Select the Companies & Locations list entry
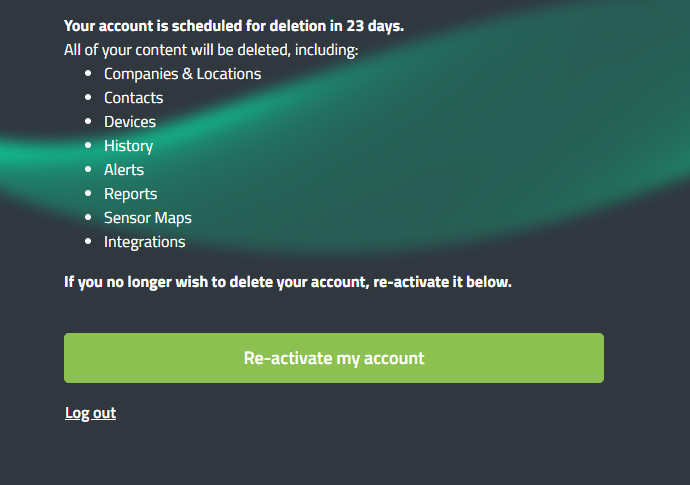This screenshot has width=690, height=485. click(182, 74)
